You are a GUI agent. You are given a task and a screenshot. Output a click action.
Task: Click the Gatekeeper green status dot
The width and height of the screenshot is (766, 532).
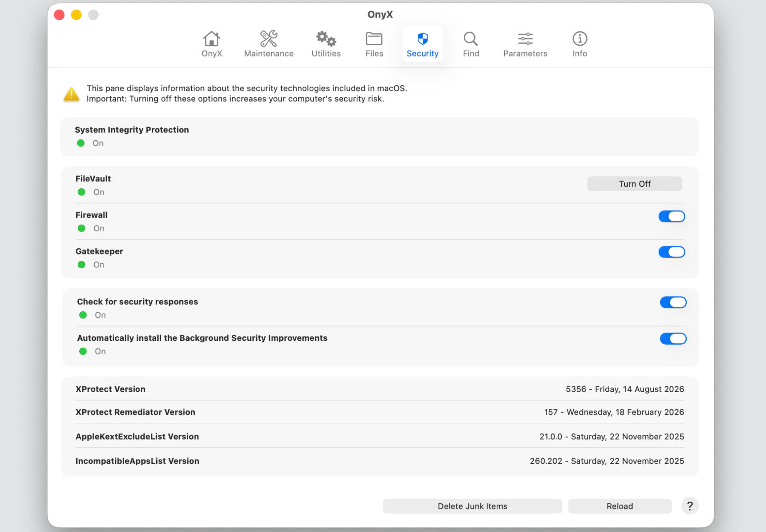tap(82, 264)
